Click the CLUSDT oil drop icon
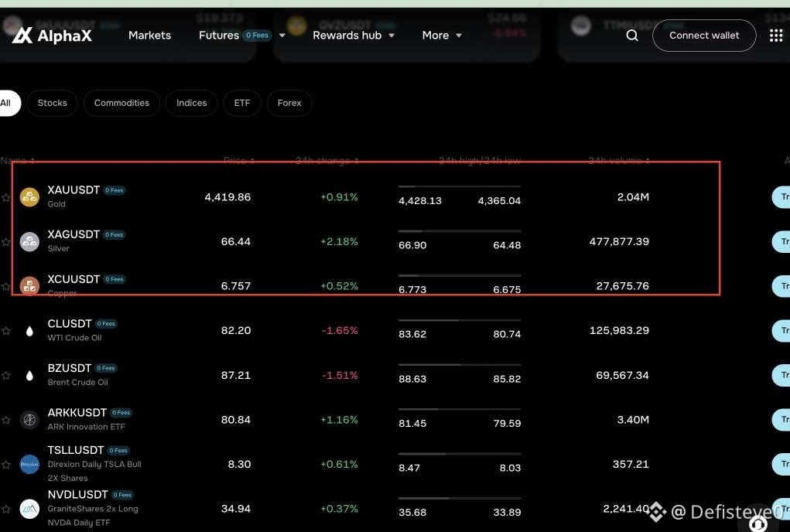This screenshot has height=532, width=790. (29, 331)
